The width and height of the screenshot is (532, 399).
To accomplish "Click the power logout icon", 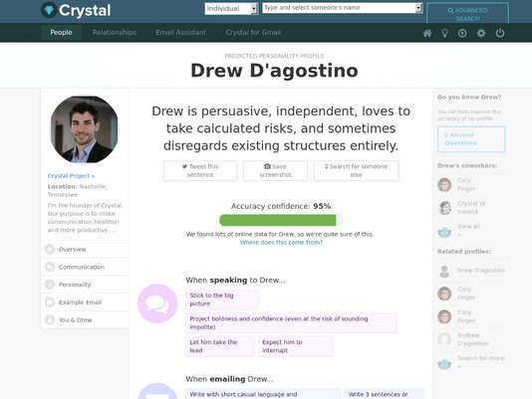I will 500,33.
